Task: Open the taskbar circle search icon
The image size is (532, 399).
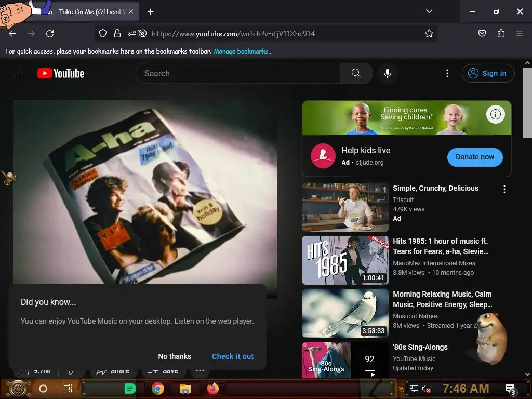Action: coord(43,389)
